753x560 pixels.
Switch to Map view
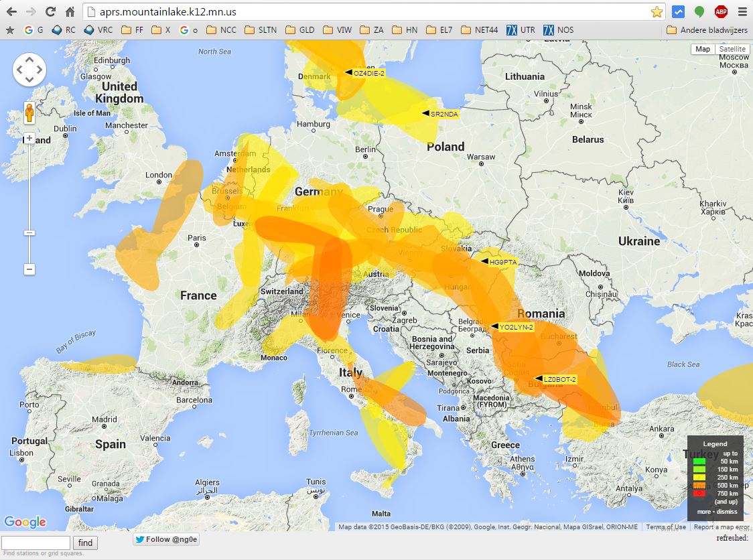pos(703,49)
